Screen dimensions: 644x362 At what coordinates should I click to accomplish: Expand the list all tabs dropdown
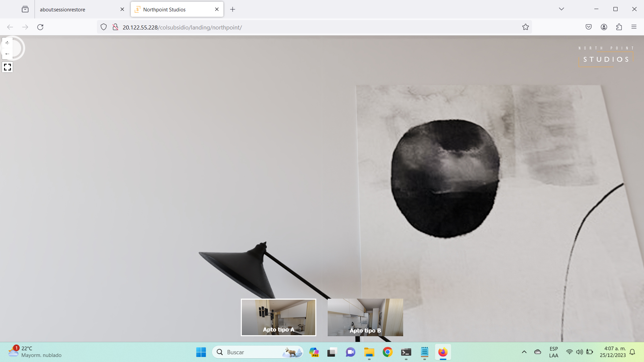coord(561,9)
